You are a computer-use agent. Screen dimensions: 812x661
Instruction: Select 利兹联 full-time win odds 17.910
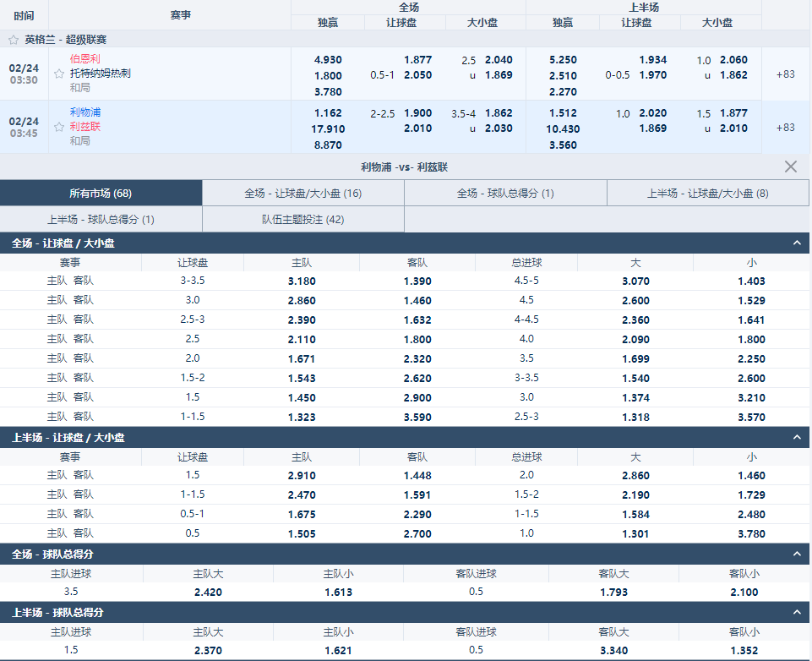coord(328,128)
